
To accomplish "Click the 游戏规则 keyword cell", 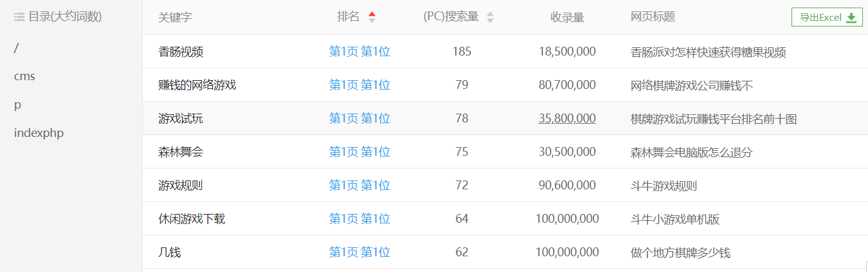I will (x=181, y=186).
